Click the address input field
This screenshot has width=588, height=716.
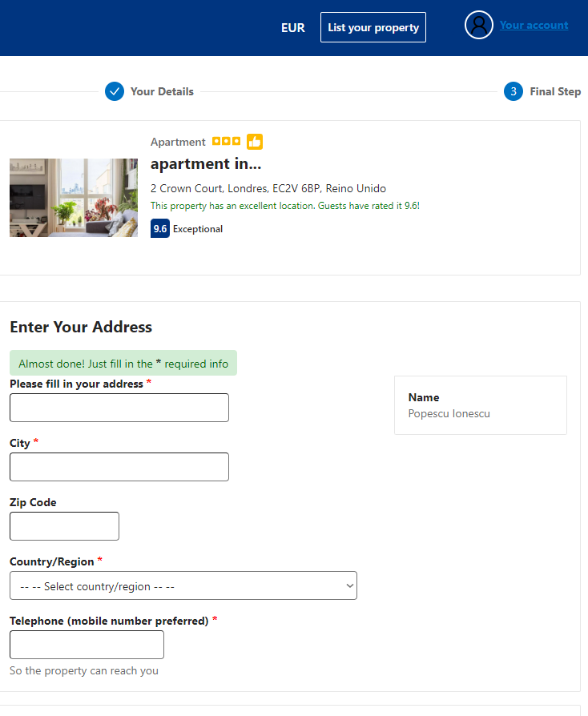tap(119, 408)
